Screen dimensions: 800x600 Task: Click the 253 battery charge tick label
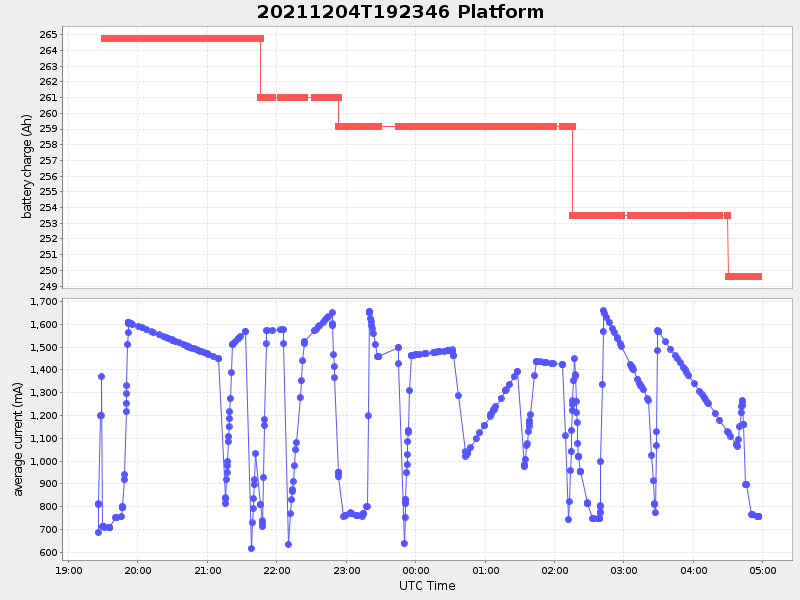(48, 223)
